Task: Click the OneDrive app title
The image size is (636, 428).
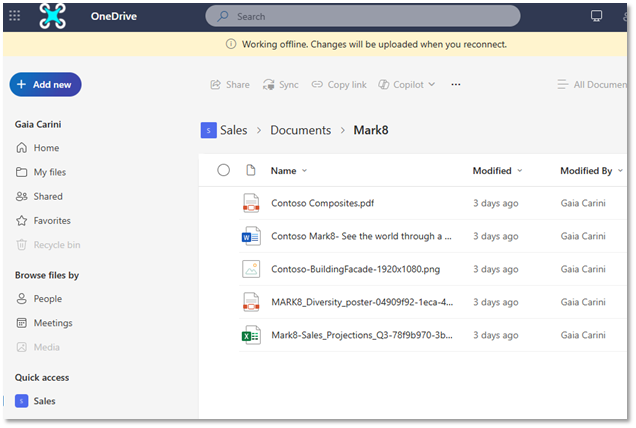Action: [114, 16]
